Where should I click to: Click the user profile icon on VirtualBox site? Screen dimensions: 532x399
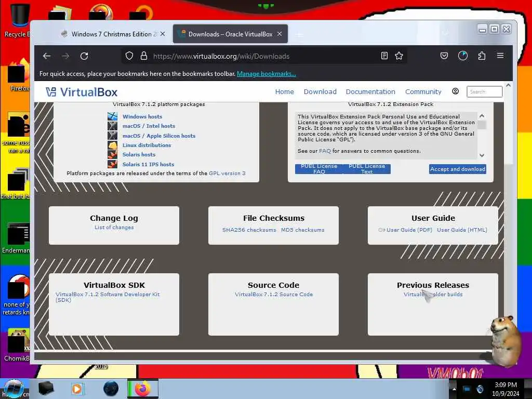455,91
